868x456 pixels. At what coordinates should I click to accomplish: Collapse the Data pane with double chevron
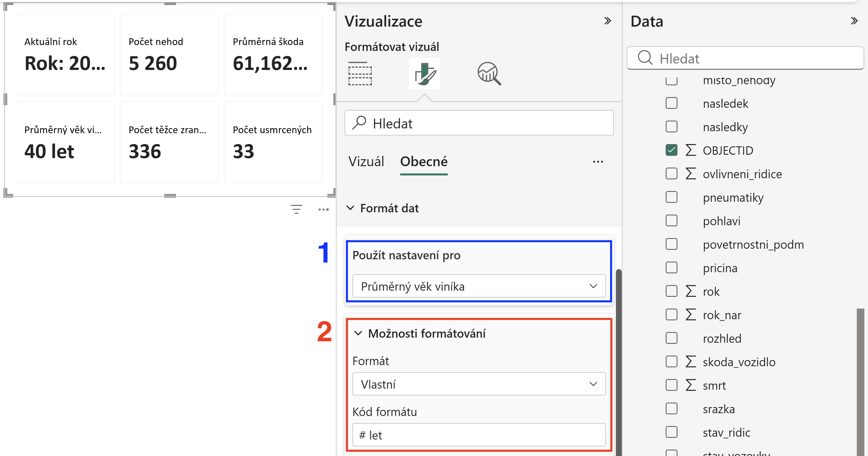pos(854,21)
